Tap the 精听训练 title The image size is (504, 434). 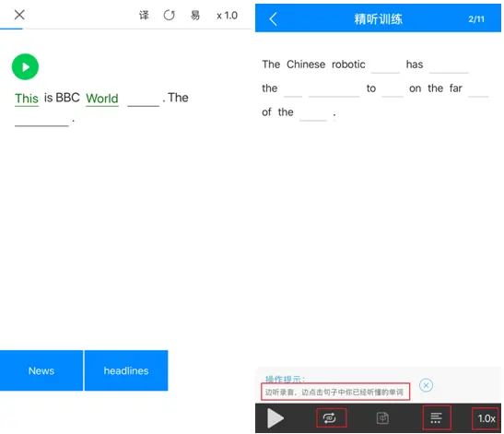tap(378, 19)
